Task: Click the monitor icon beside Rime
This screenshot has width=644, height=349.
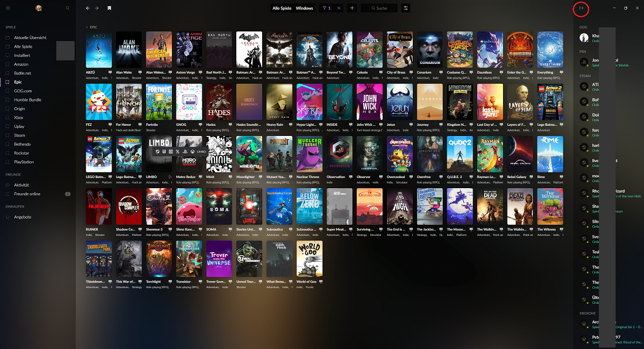Action: tap(561, 177)
